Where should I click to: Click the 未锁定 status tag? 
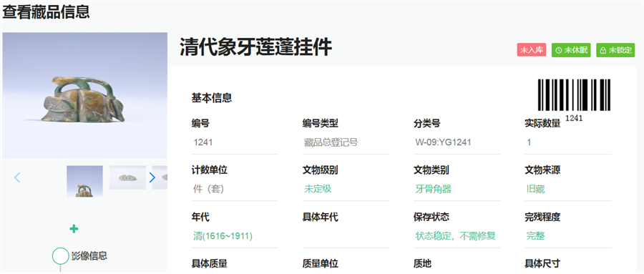coord(615,50)
